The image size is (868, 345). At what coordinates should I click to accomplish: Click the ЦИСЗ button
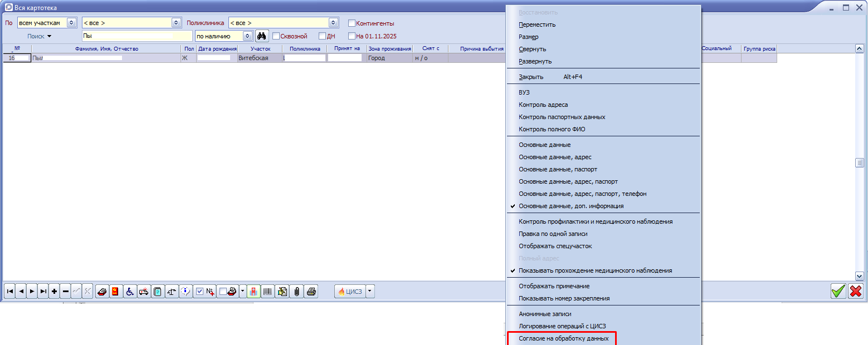(350, 291)
